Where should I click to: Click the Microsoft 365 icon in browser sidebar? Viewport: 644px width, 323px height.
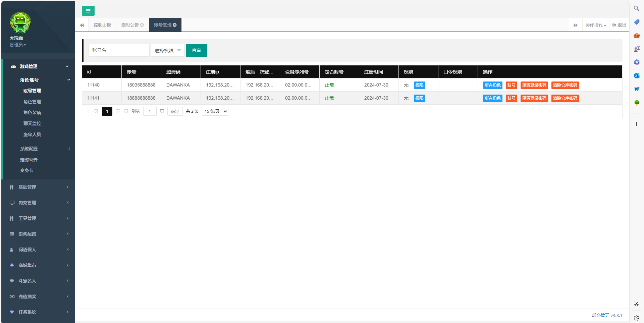(636, 62)
